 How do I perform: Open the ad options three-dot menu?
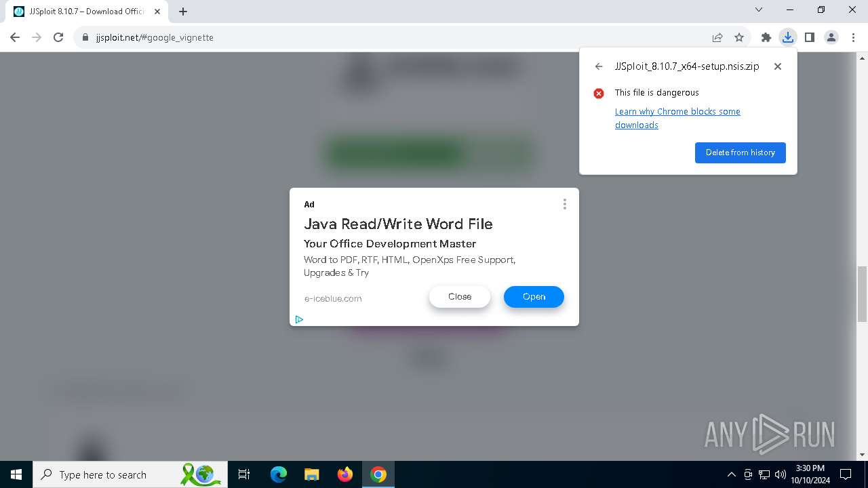pos(564,204)
